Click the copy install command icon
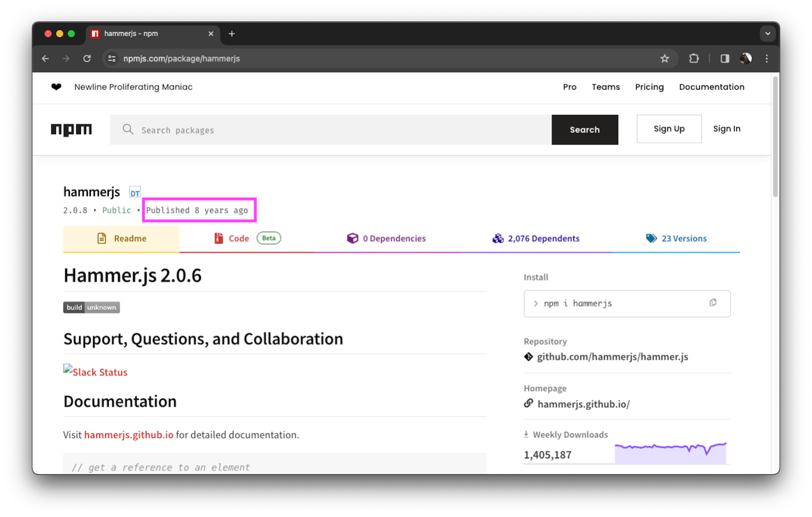This screenshot has height=517, width=812. (713, 302)
